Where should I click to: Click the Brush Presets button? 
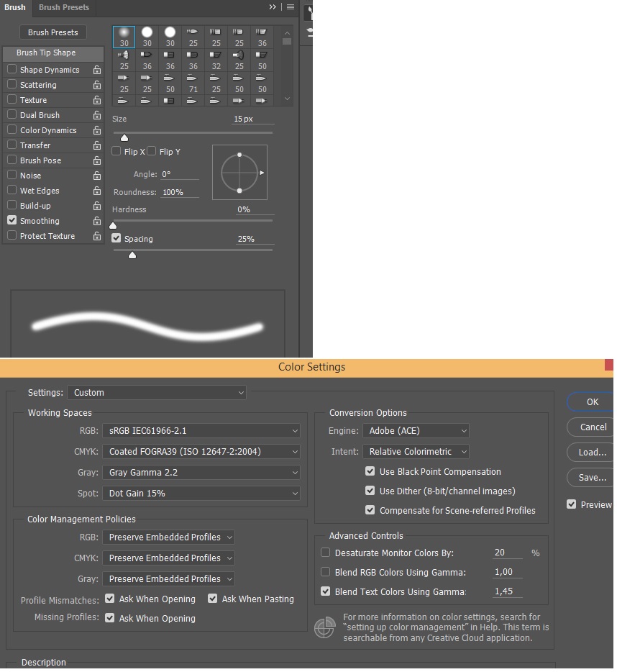coord(53,32)
